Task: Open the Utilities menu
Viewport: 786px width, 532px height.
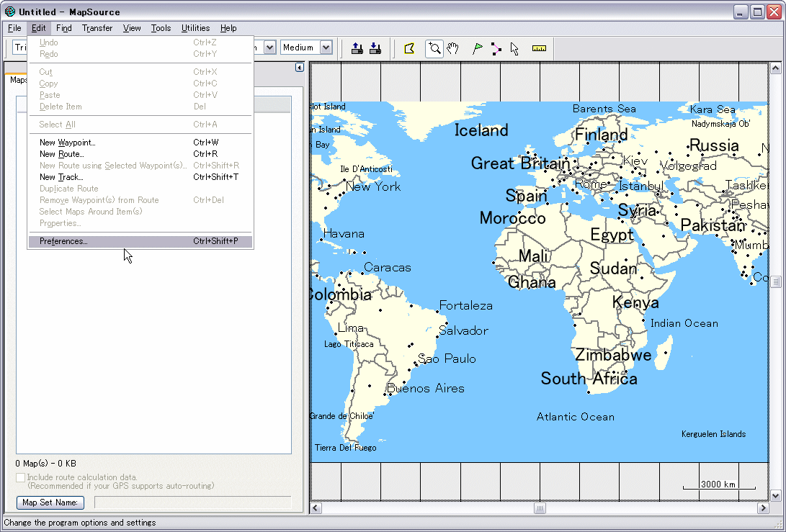Action: [195, 28]
